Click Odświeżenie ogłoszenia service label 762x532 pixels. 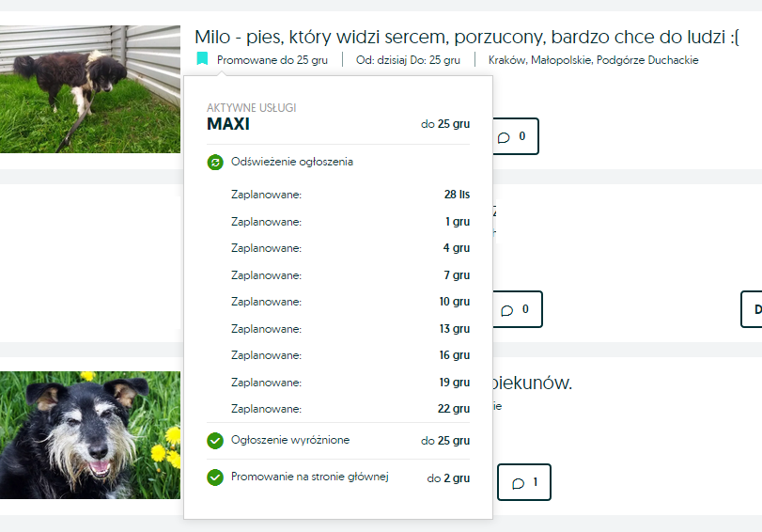(292, 162)
